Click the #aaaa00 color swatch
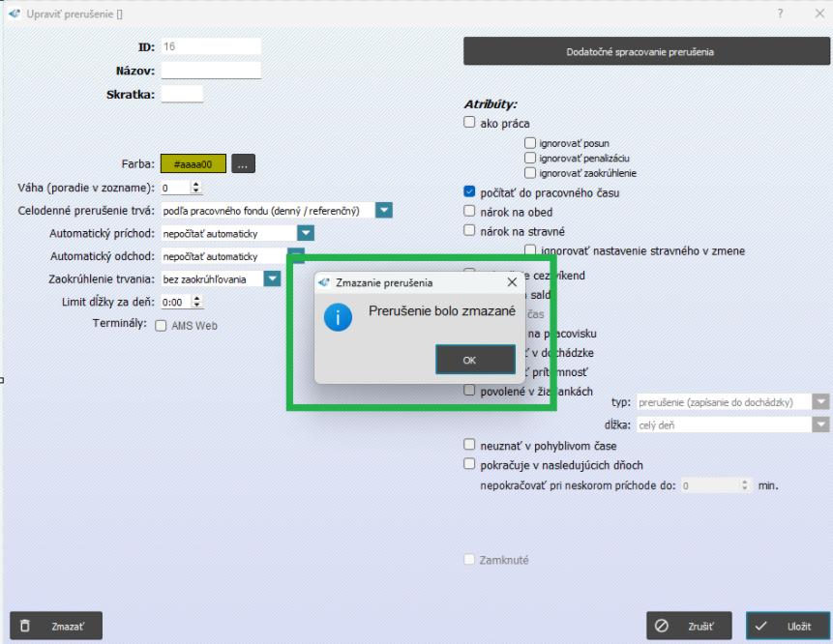 pyautogui.click(x=193, y=164)
